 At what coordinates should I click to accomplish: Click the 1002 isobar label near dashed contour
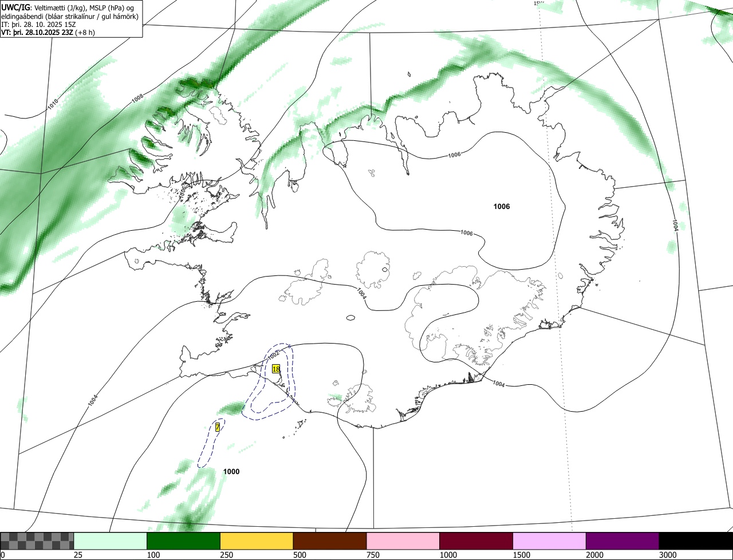pyautogui.click(x=273, y=356)
